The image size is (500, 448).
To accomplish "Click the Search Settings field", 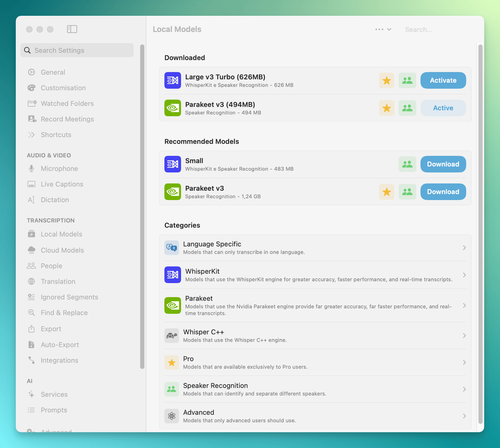I will (x=77, y=50).
